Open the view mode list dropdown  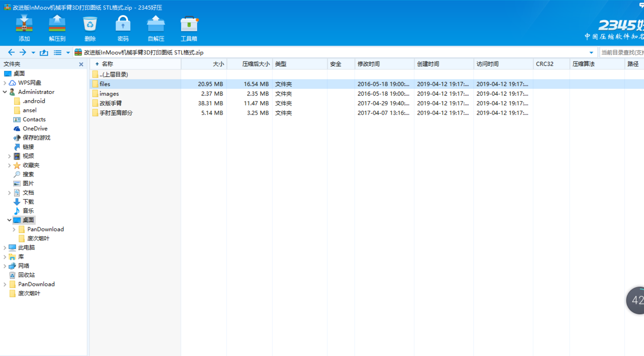(68, 53)
